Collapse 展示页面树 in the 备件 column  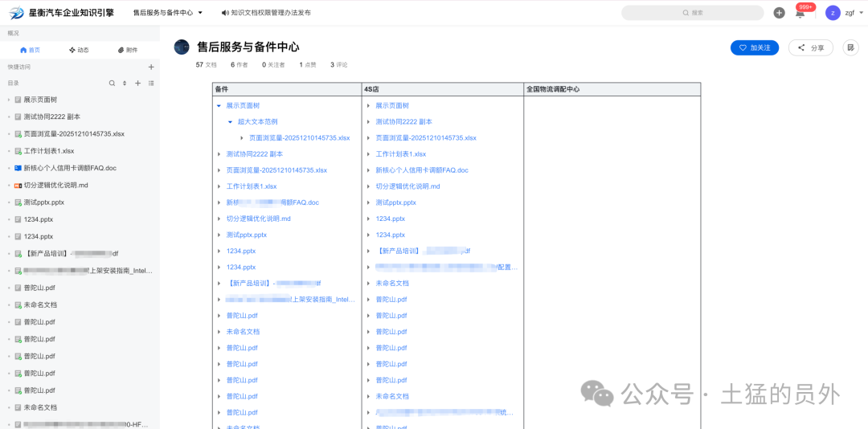[x=219, y=106]
